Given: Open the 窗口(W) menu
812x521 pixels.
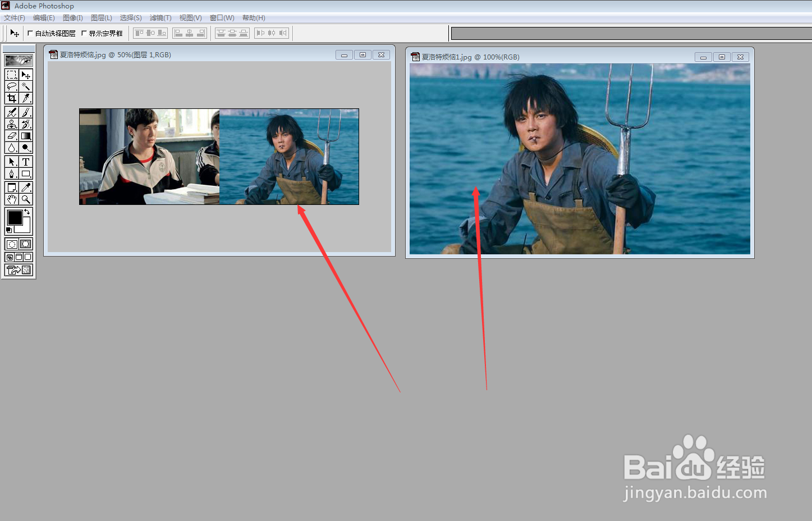Looking at the screenshot, I should 222,18.
